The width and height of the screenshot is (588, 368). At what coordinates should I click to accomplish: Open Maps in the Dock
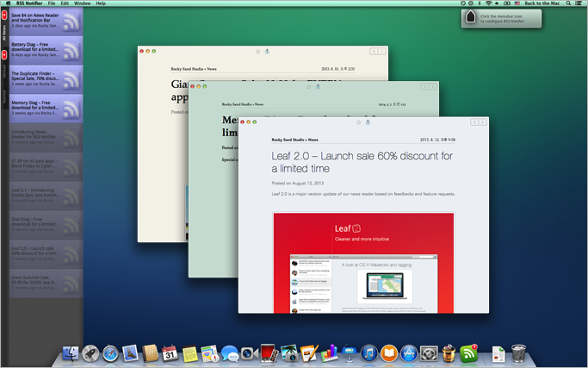(209, 353)
